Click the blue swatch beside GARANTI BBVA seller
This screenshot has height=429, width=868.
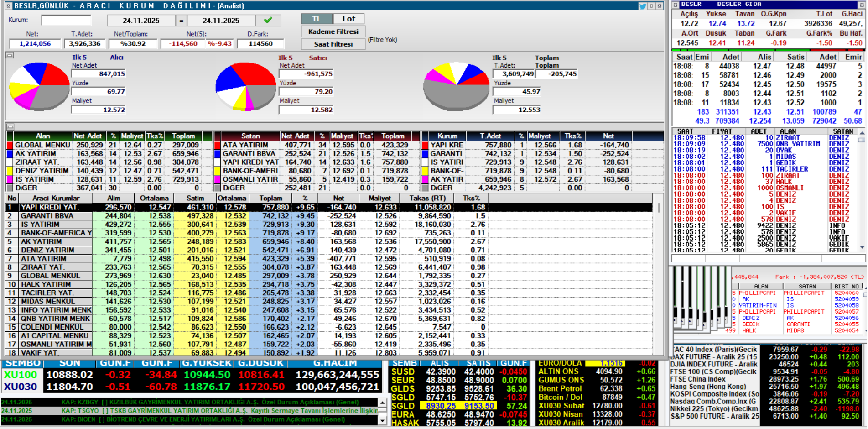pos(218,154)
